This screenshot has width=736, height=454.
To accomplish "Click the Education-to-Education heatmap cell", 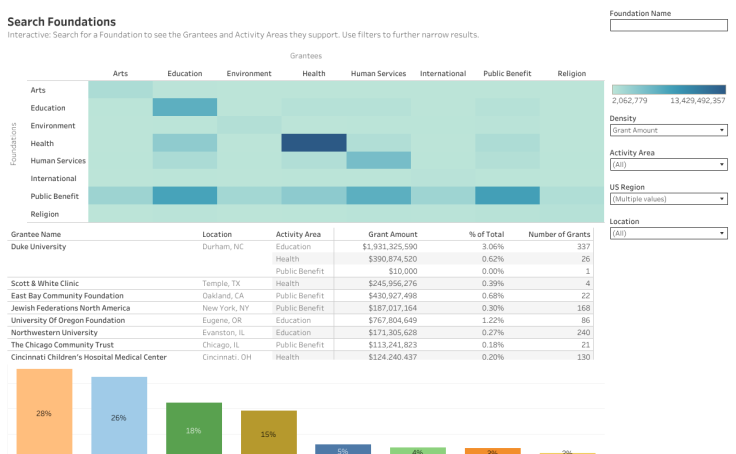I will [185, 108].
